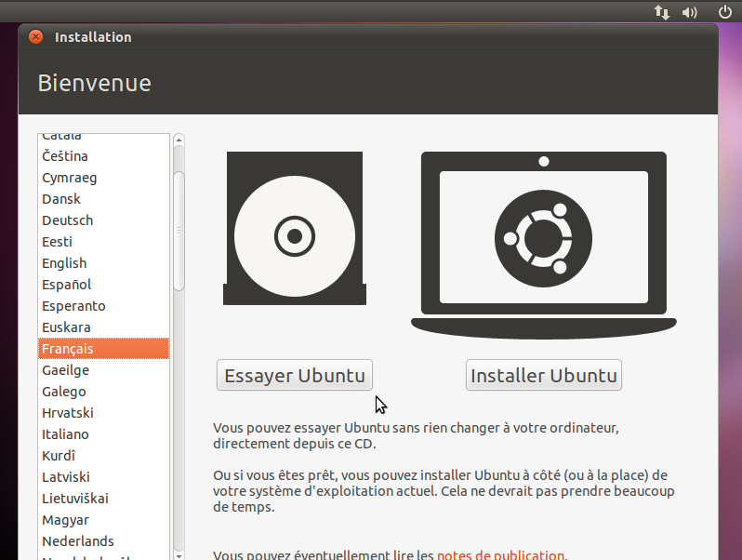Select Nederlands in the language list

point(77,541)
